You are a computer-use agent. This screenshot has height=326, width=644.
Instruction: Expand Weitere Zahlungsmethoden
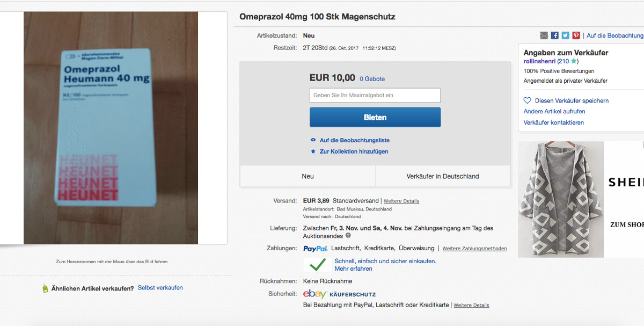pyautogui.click(x=474, y=249)
